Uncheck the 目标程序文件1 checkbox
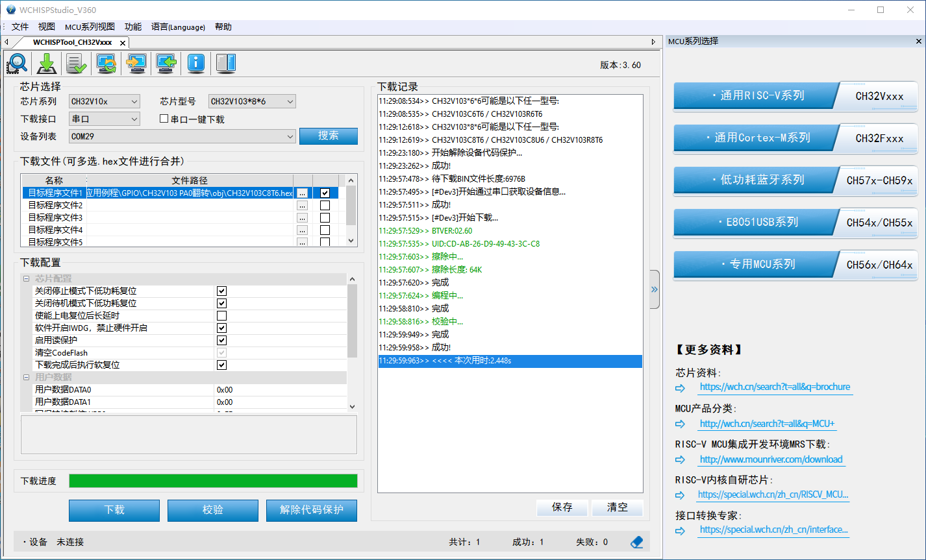This screenshot has width=926, height=560. [x=325, y=193]
